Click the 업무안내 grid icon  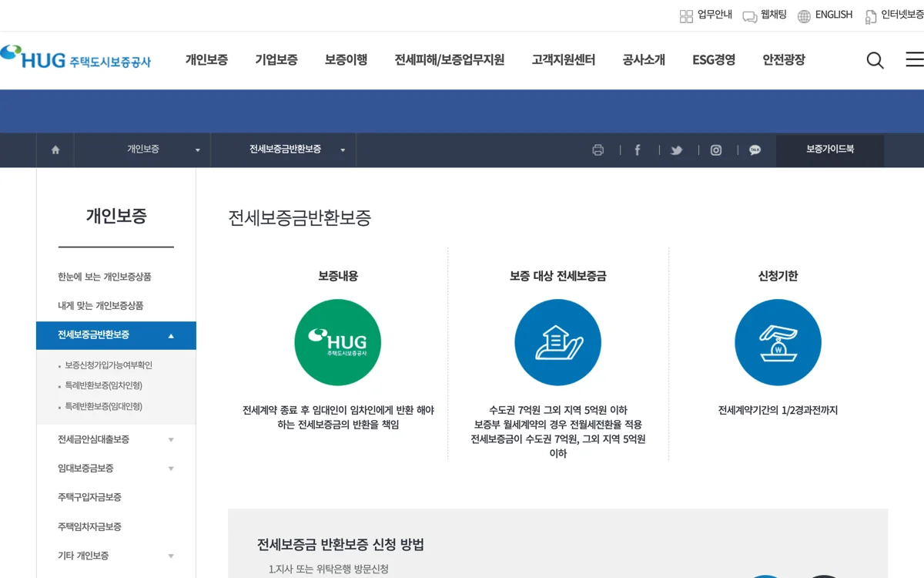click(686, 16)
